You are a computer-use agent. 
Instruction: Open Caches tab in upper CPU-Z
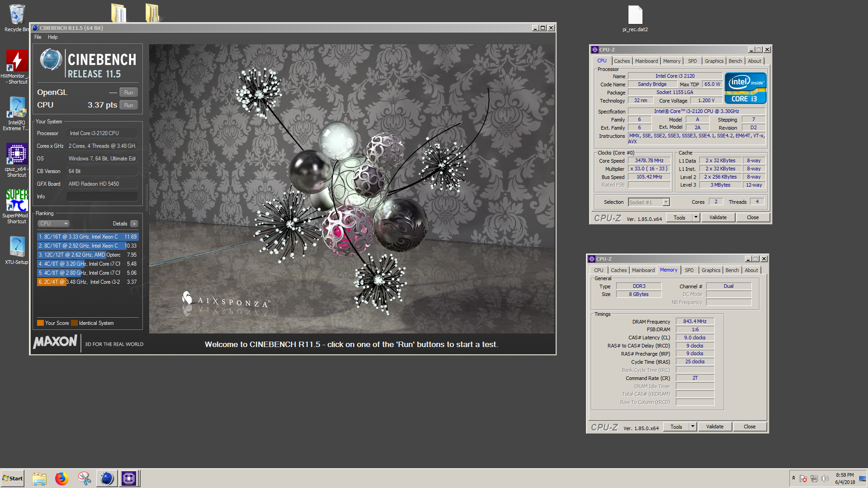pos(622,61)
